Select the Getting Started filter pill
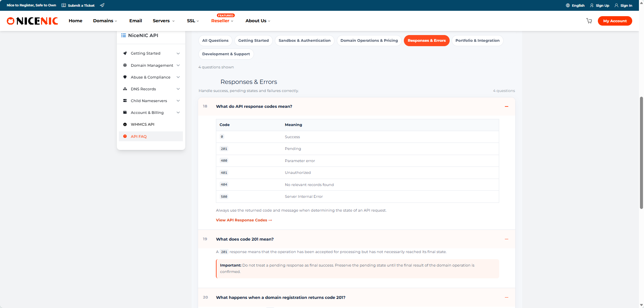The width and height of the screenshot is (644, 308). coord(254,40)
